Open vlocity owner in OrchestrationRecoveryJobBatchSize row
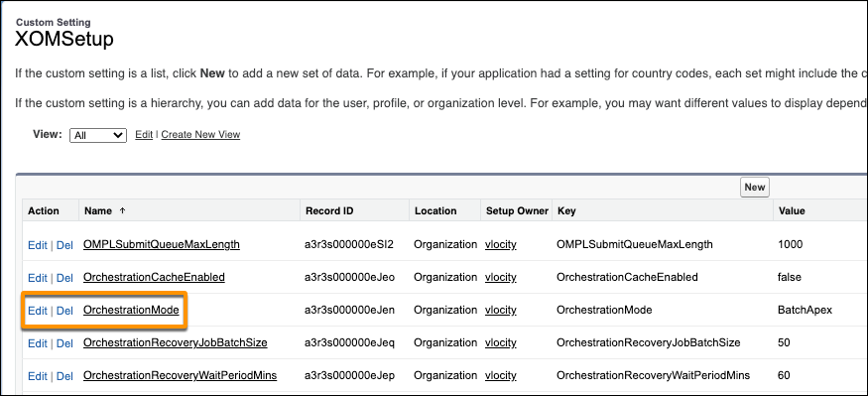Image resolution: width=868 pixels, height=396 pixels. pyautogui.click(x=501, y=342)
